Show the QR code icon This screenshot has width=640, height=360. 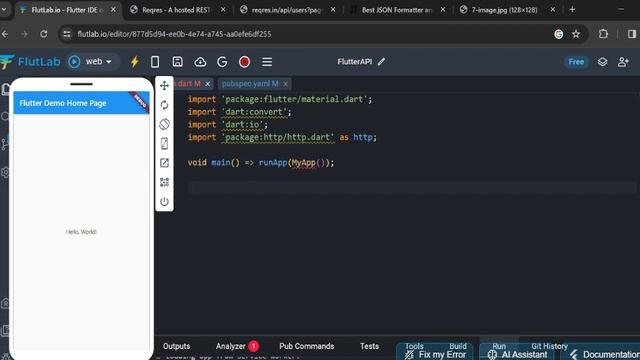click(164, 182)
